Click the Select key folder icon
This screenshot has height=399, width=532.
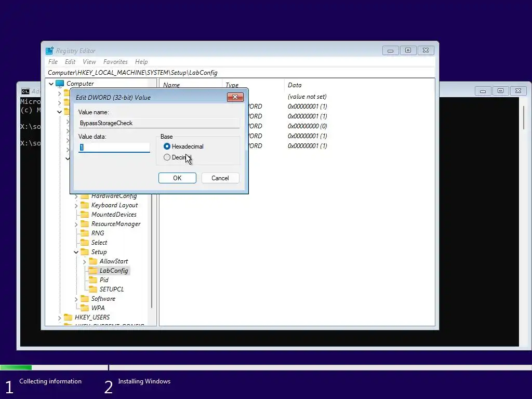[x=85, y=243]
